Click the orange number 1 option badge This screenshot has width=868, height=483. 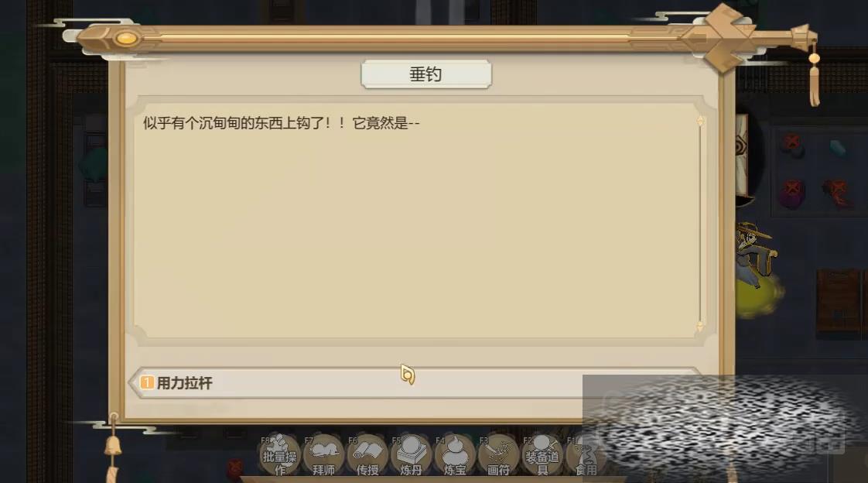[x=147, y=382]
